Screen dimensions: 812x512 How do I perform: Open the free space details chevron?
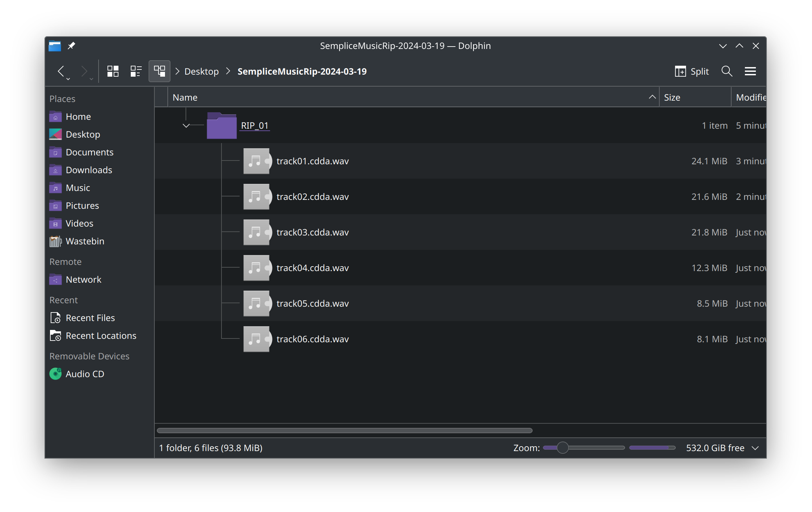[x=757, y=448]
